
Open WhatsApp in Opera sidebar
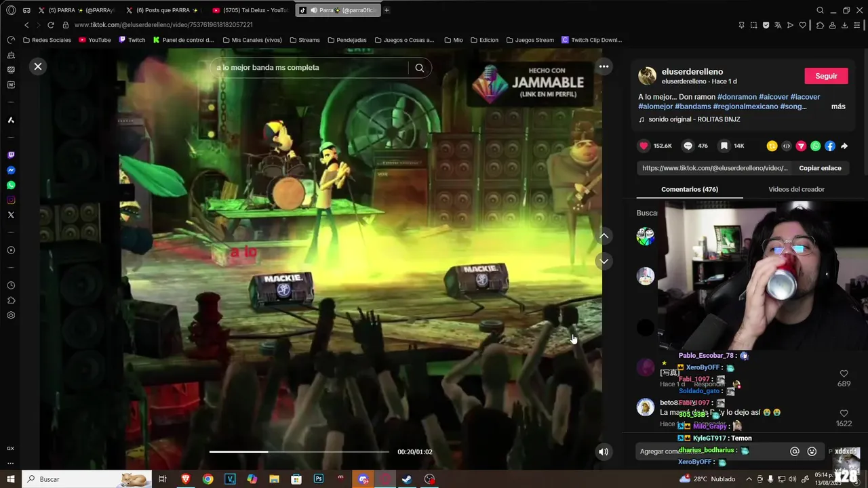pyautogui.click(x=11, y=185)
